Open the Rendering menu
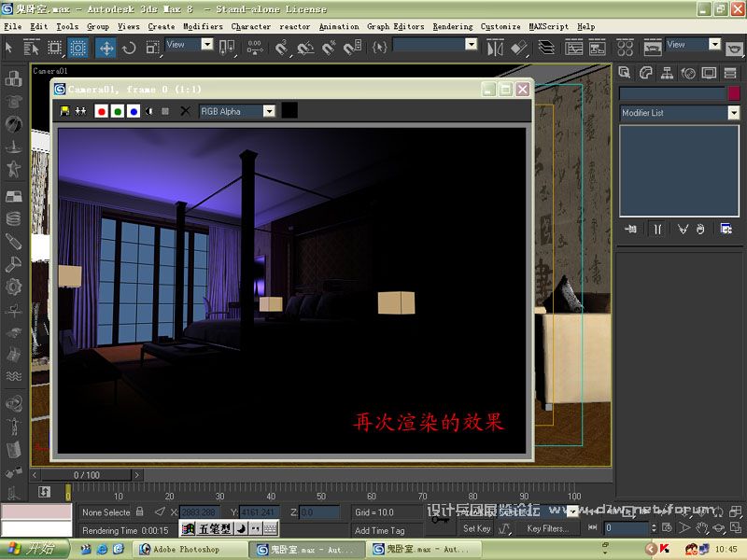This screenshot has height=560, width=747. (453, 27)
